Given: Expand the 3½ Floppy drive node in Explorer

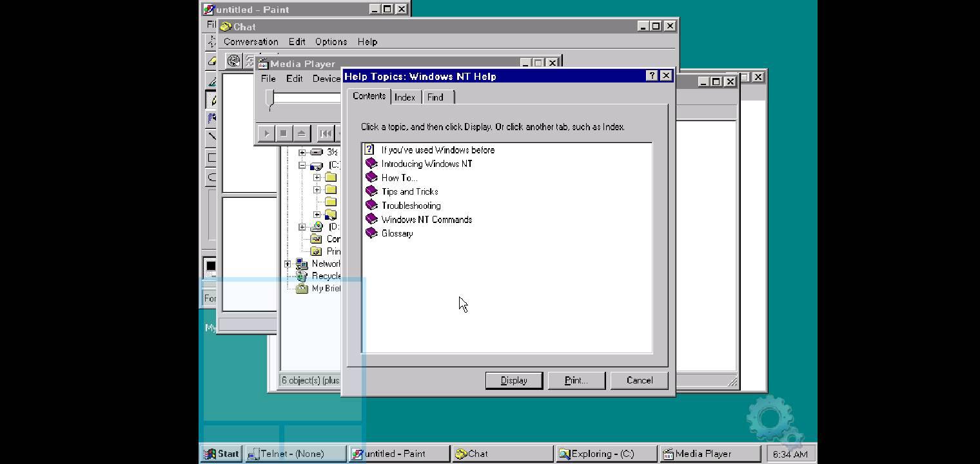Looking at the screenshot, I should pyautogui.click(x=302, y=152).
